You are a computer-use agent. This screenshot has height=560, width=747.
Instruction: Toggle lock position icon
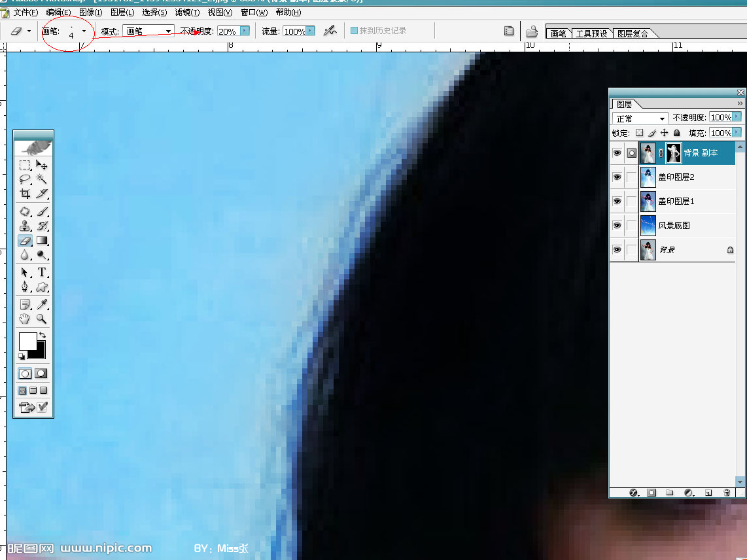point(664,133)
